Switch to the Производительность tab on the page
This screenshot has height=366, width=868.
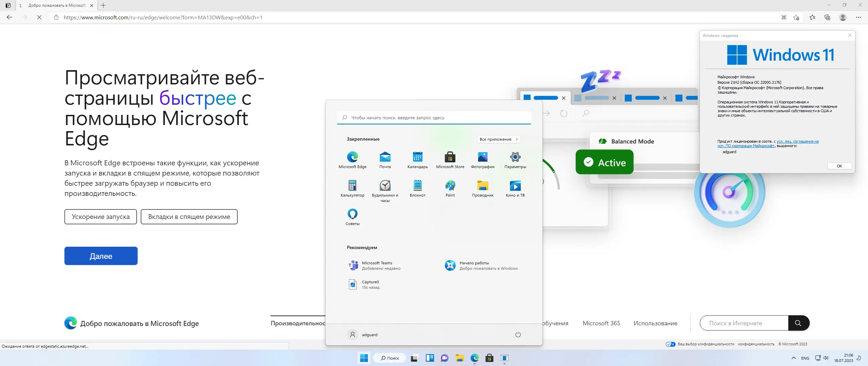tap(298, 323)
